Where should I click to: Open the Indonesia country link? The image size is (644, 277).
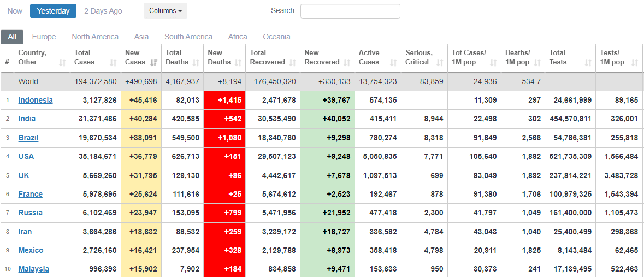pos(36,100)
